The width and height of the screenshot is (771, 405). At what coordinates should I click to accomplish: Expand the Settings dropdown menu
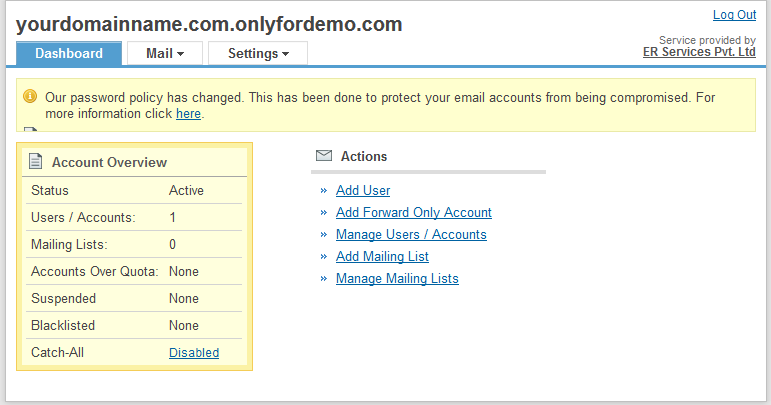258,53
